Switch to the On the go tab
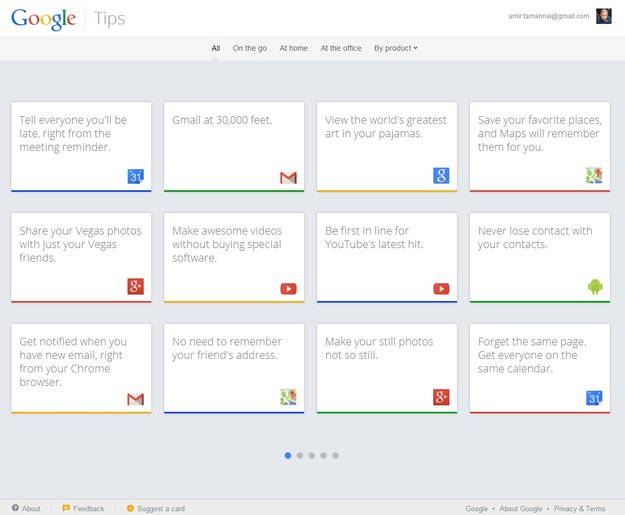The height and width of the screenshot is (515, 625). 250,48
